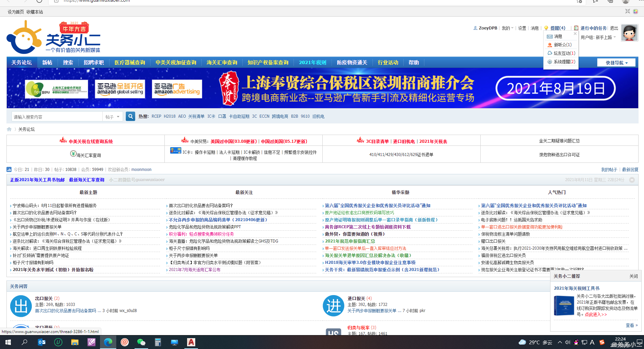Collapse the forum news section toggle

tap(632, 180)
